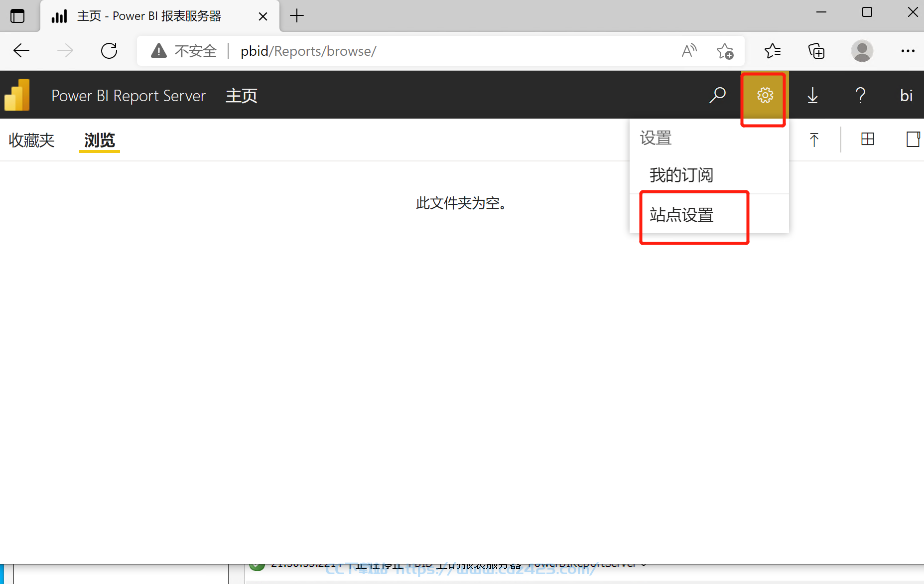Open the settings gear menu
924x584 pixels.
(765, 95)
